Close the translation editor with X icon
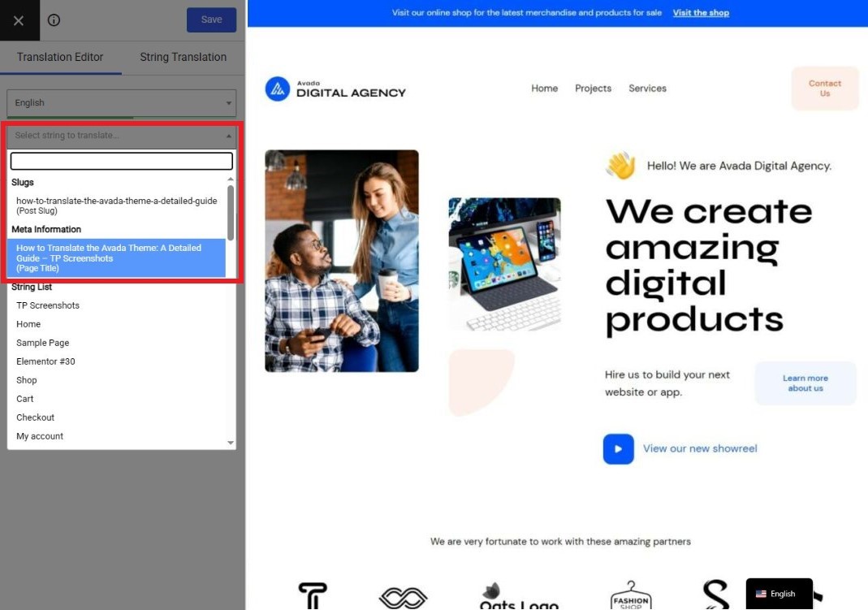Screen dimensions: 868x610 tap(19, 20)
